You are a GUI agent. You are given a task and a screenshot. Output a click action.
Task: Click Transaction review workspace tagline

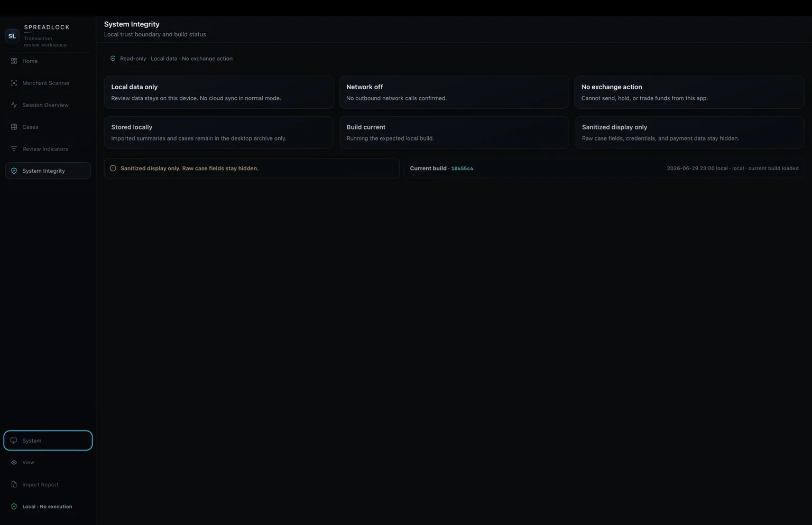45,42
